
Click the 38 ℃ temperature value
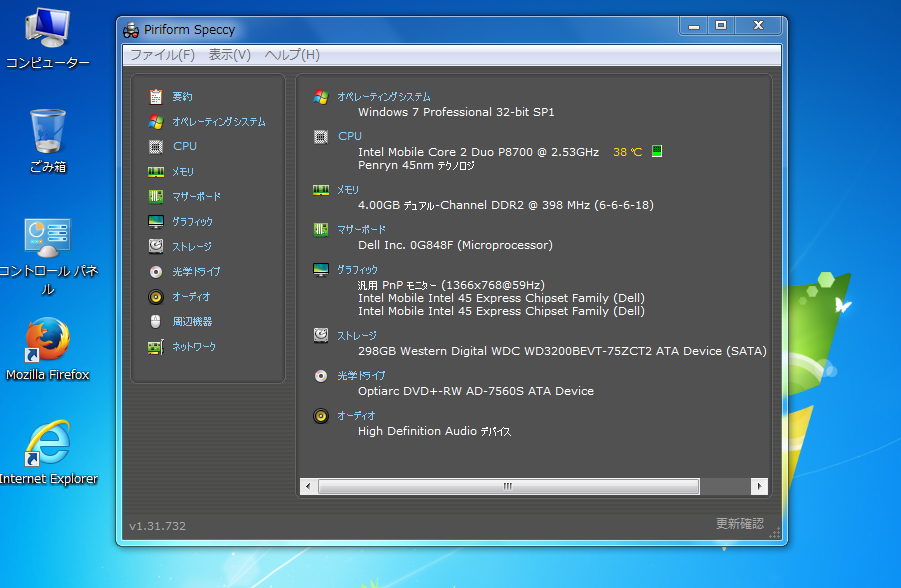(627, 152)
